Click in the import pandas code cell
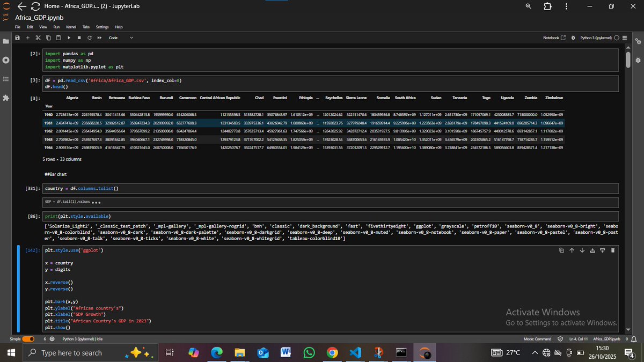This screenshot has height=362, width=644. tap(330, 60)
